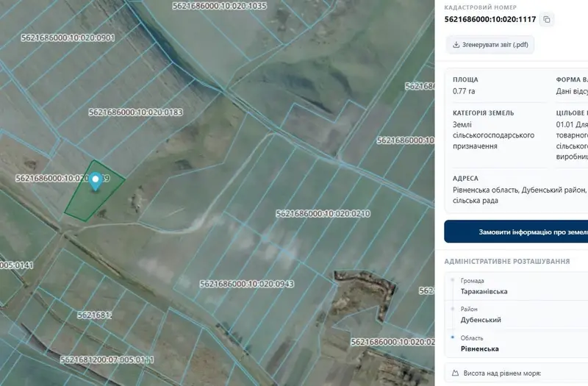The image size is (588, 386).
Task: Click parcel label 5621686000:10:020:0210
Action: pos(323,213)
